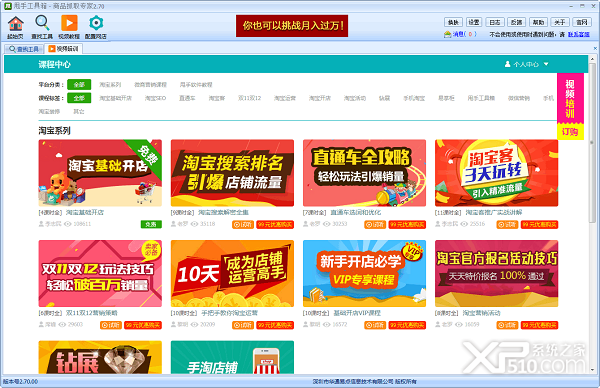This screenshot has width=600, height=388.
Task: Click the 试听 button for 直通车选词和优化
Action: (375, 225)
